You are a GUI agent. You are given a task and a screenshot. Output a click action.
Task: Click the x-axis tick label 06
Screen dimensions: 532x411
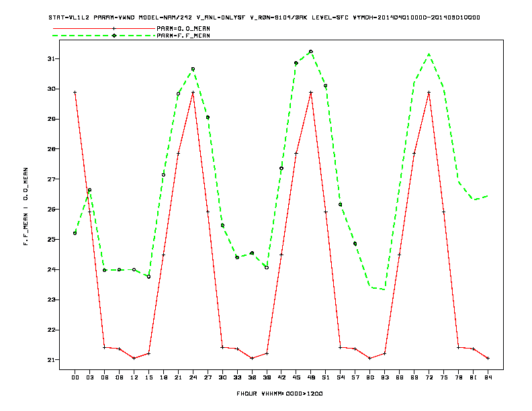[105, 377]
